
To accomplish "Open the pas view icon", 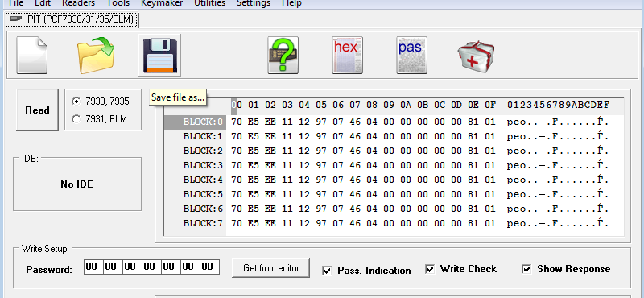I will (x=411, y=55).
